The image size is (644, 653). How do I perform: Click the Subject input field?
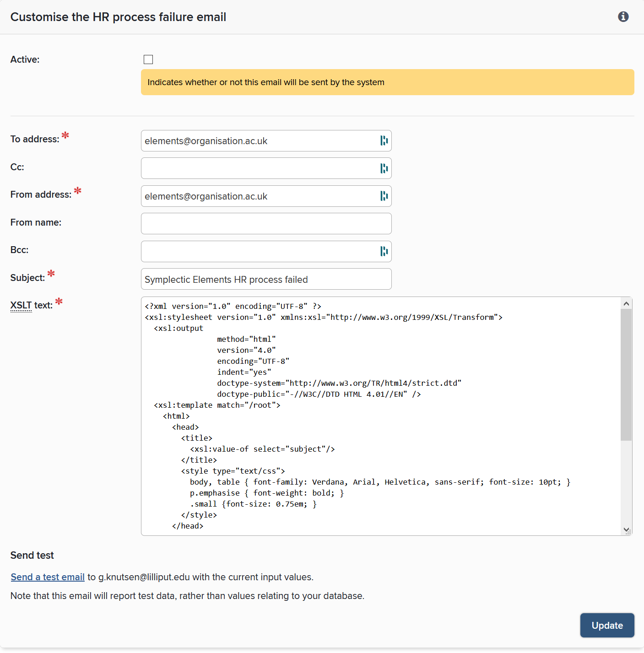[x=266, y=279]
